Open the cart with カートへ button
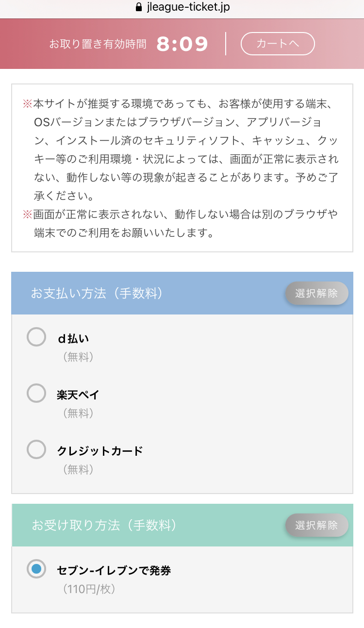 click(x=278, y=44)
